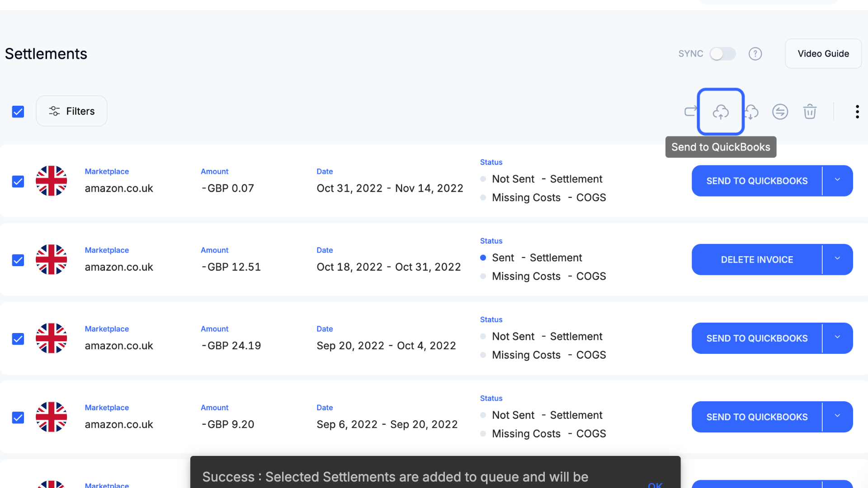Toggle the SYNC switch
868x488 pixels.
pyautogui.click(x=722, y=54)
